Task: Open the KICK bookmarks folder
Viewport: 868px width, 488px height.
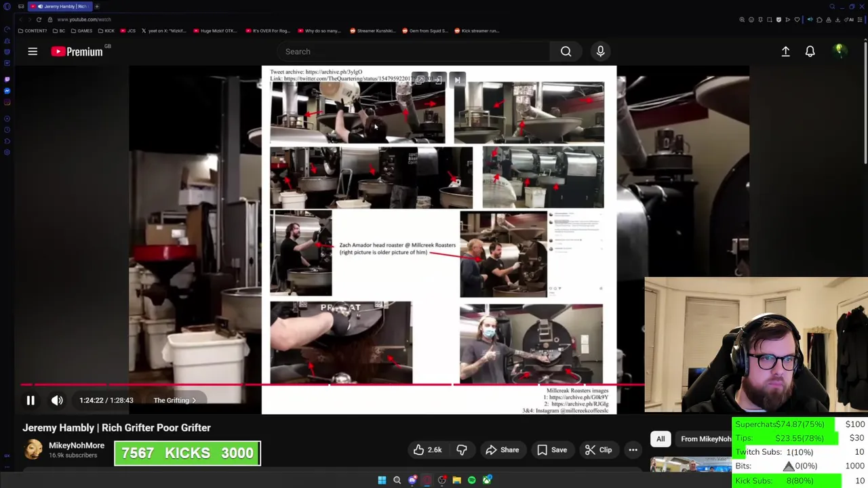Action: (x=106, y=30)
